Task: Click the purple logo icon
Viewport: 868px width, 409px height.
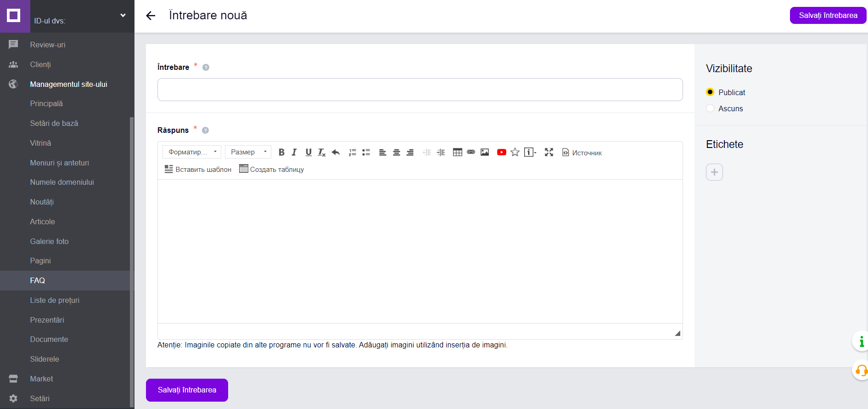Action: (x=15, y=16)
